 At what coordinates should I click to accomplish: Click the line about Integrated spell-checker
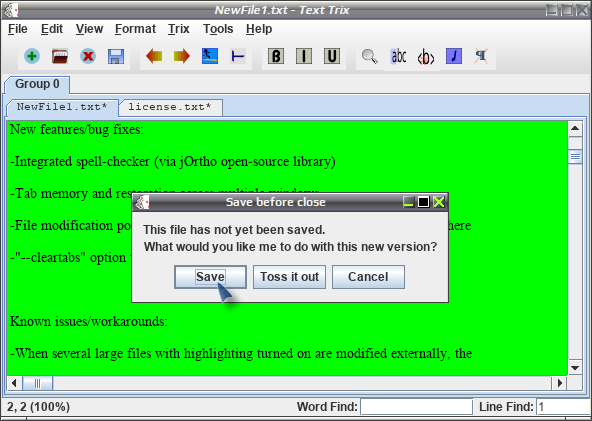tap(173, 162)
